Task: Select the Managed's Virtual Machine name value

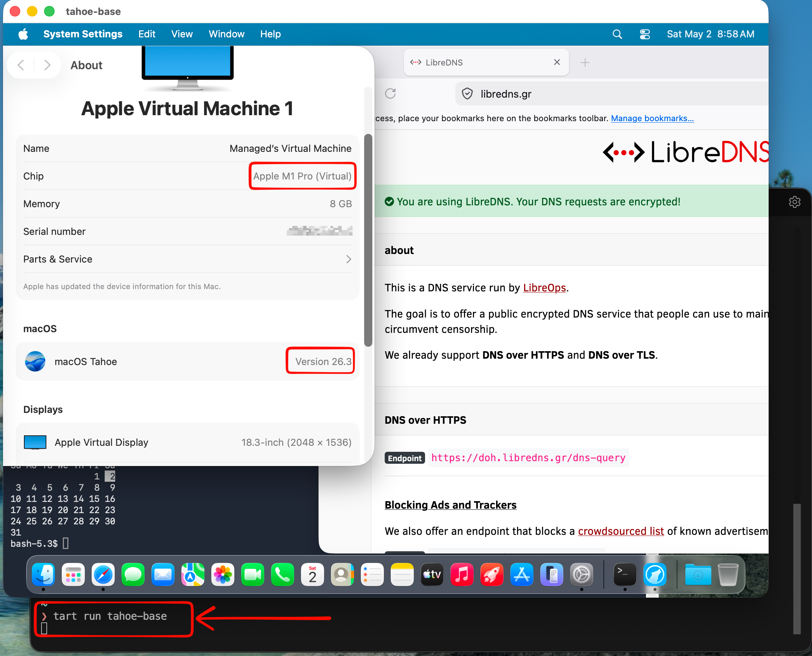Action: coord(290,148)
